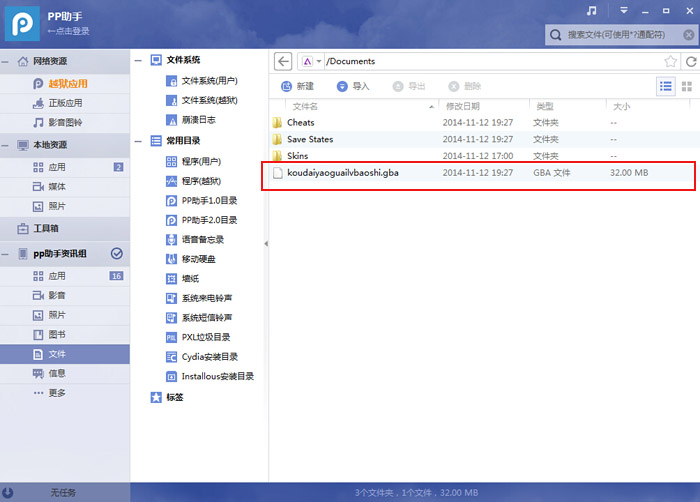Open 更多 in the sidebar
This screenshot has height=502, width=700.
(x=65, y=393)
